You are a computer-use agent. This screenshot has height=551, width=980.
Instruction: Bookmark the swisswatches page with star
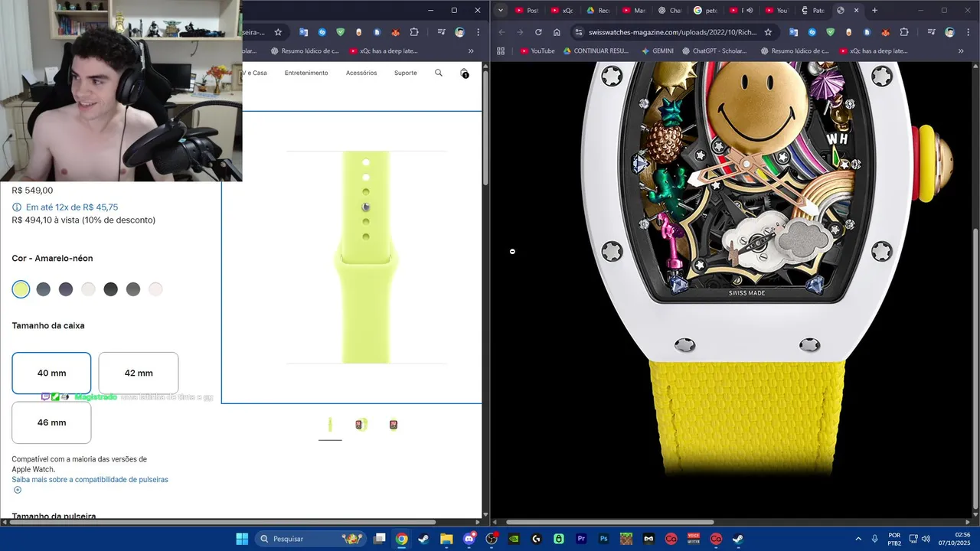pyautogui.click(x=768, y=32)
